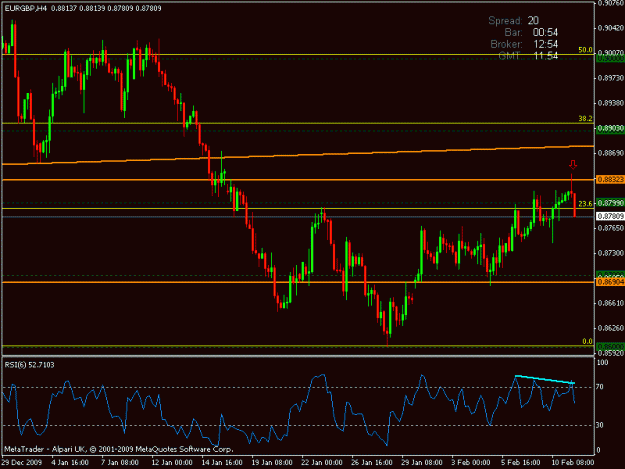Click the RSI(6) 52.7103 indicator label

coord(29,365)
